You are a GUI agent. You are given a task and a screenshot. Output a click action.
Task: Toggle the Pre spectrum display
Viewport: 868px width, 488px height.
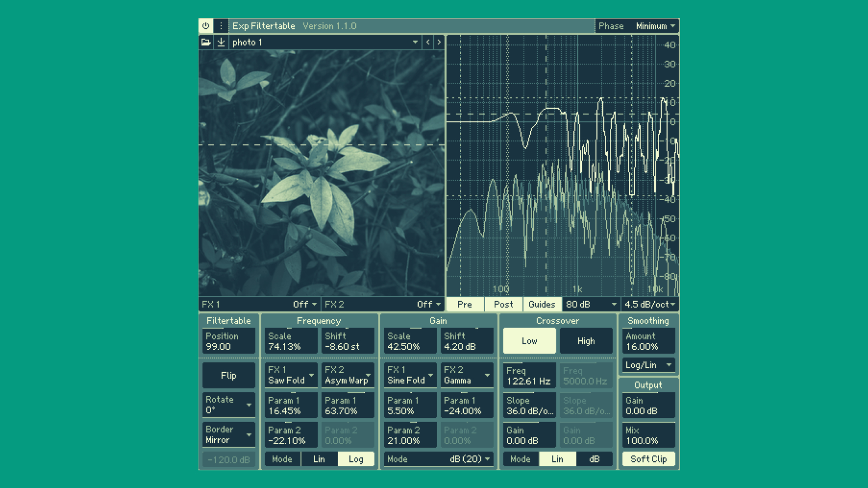point(464,304)
